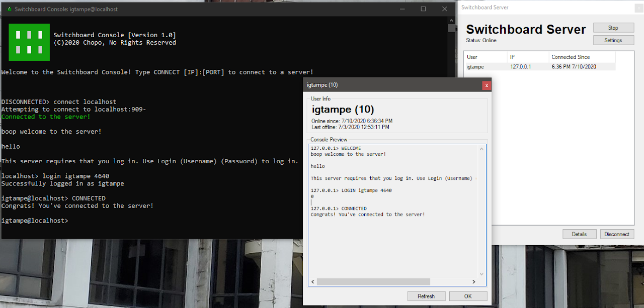This screenshot has height=308, width=644.
Task: Click the right scroll arrow in Console Preview
Action: pos(474,282)
